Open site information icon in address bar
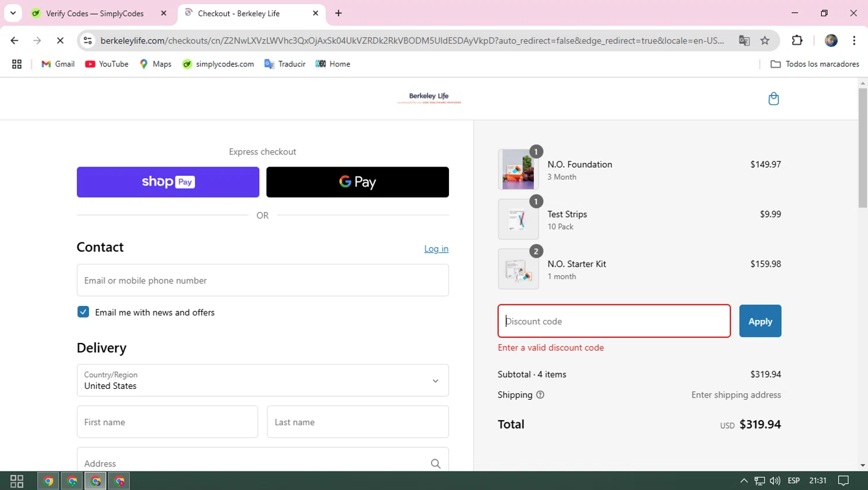The width and height of the screenshot is (868, 490). point(88,40)
